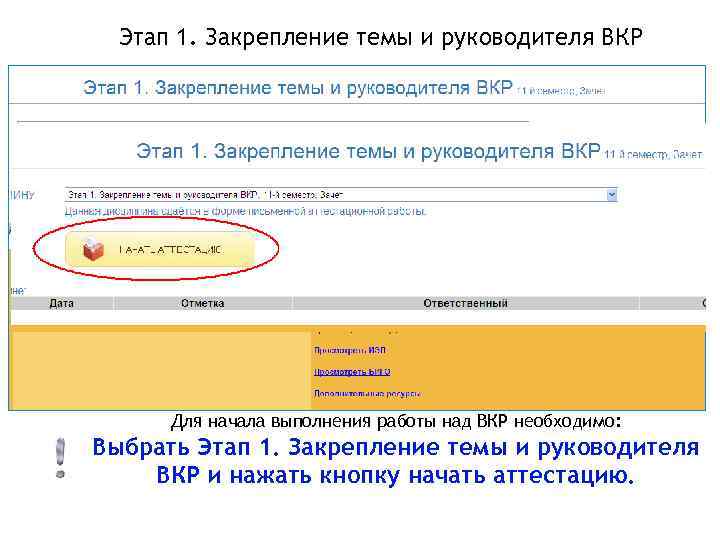
Task: Click the line Для начала выполнения работы
Action: tap(396, 421)
